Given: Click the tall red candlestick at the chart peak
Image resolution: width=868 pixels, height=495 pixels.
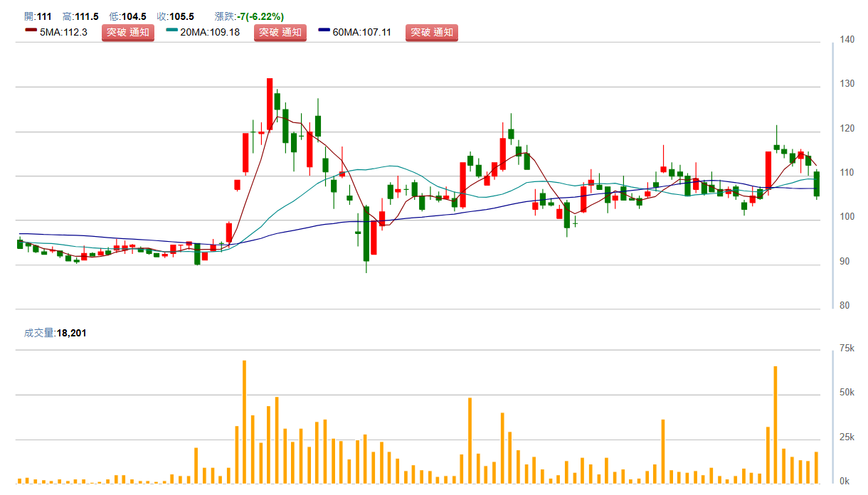Looking at the screenshot, I should click(270, 104).
